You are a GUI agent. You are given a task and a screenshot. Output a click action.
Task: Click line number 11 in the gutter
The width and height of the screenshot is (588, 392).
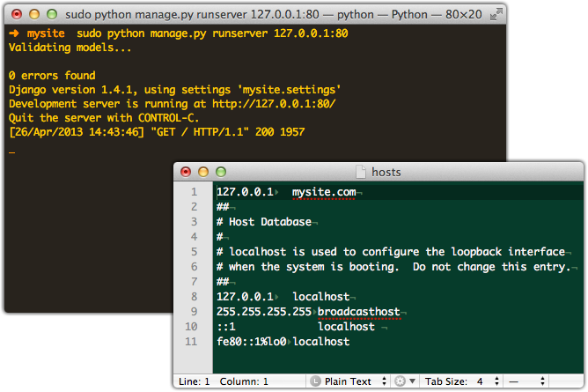[x=191, y=342]
